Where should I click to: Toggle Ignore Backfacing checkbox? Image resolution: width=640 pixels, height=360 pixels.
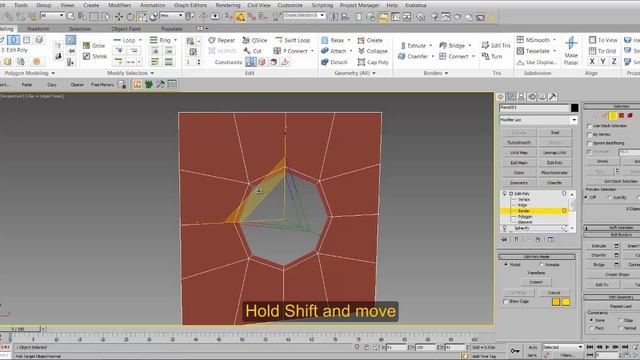(x=589, y=143)
